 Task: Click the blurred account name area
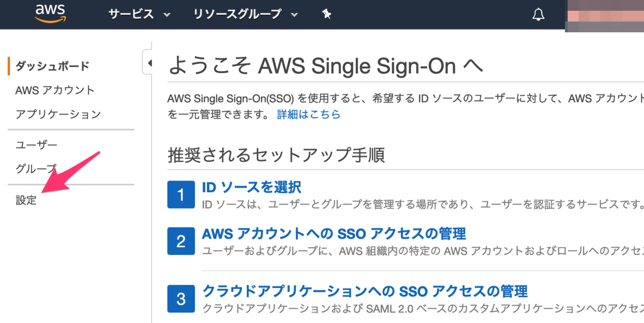(x=604, y=15)
